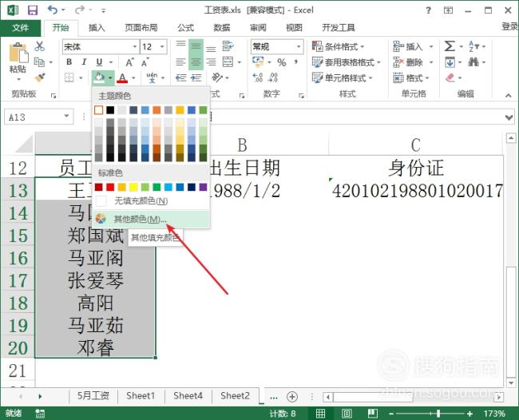Screen dimensions: 519x420
Task: Click Decrease Decimal icon
Action: click(273, 77)
